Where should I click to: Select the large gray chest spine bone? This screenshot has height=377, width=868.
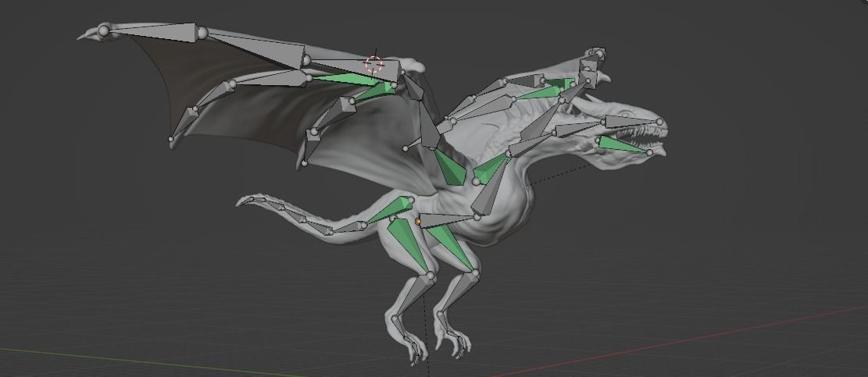[489, 190]
